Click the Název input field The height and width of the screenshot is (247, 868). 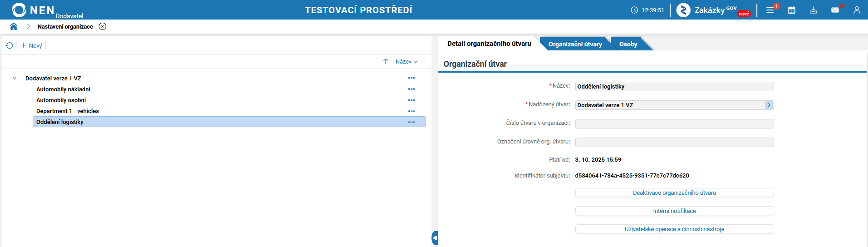(674, 86)
